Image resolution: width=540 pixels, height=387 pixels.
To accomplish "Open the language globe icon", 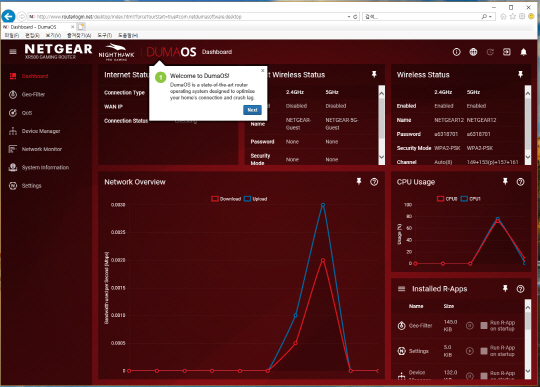I will coord(473,52).
